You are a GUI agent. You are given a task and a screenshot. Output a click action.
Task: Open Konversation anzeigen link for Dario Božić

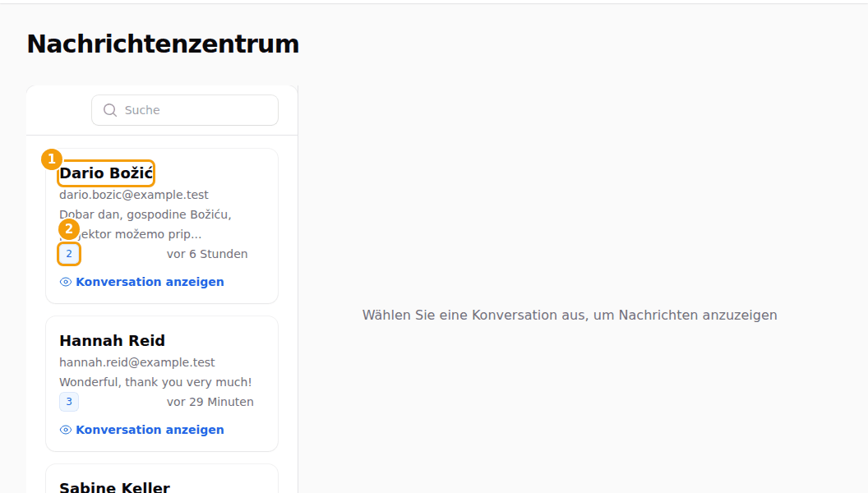click(x=141, y=282)
